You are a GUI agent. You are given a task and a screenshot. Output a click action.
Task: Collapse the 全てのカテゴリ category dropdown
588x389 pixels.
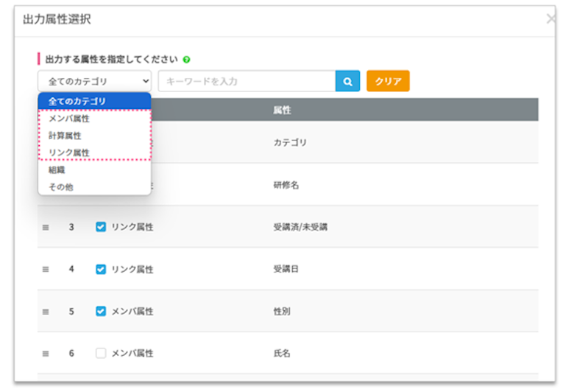pos(94,81)
